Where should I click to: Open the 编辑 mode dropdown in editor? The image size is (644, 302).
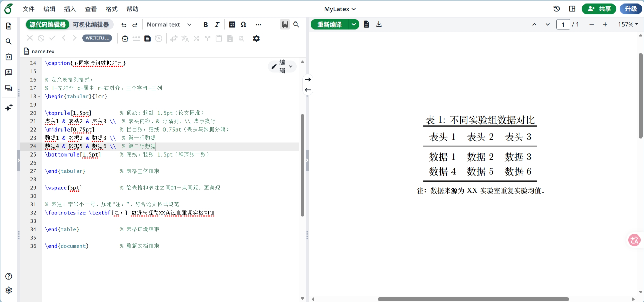(x=283, y=66)
